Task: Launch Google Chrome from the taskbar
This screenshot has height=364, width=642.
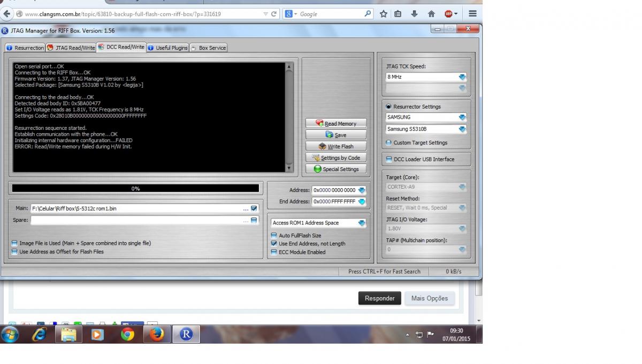Action: [x=127, y=335]
